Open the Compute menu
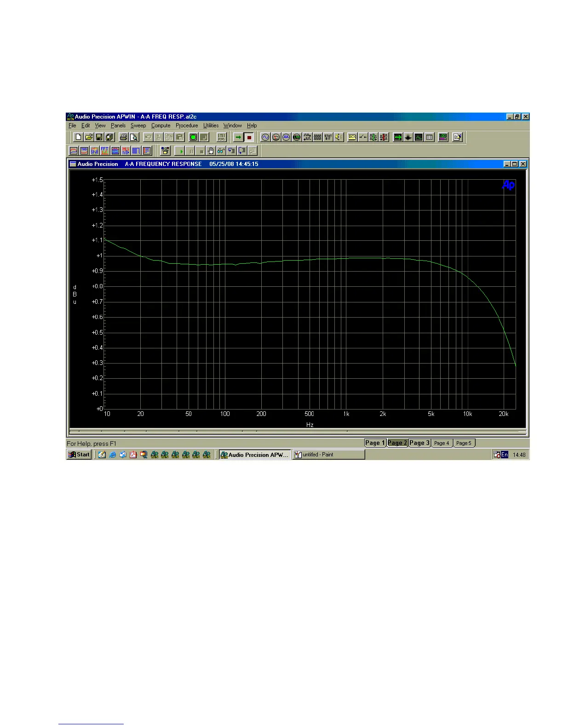The width and height of the screenshot is (563, 728). (x=161, y=125)
